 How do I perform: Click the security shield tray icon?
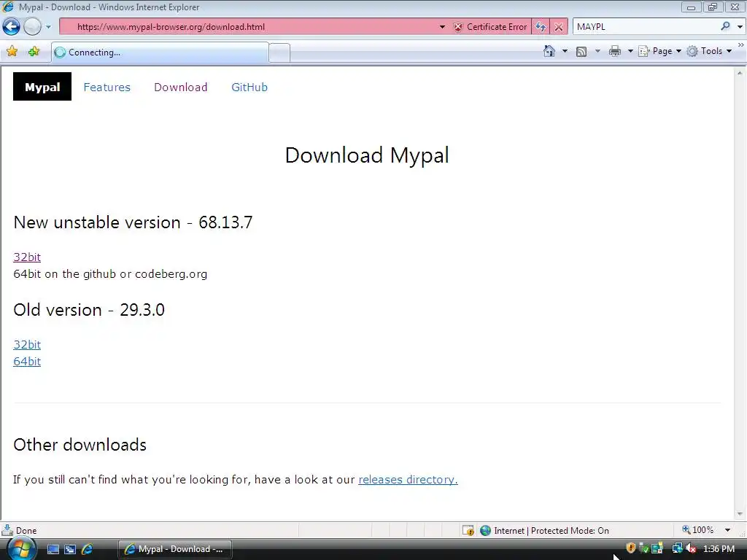631,548
